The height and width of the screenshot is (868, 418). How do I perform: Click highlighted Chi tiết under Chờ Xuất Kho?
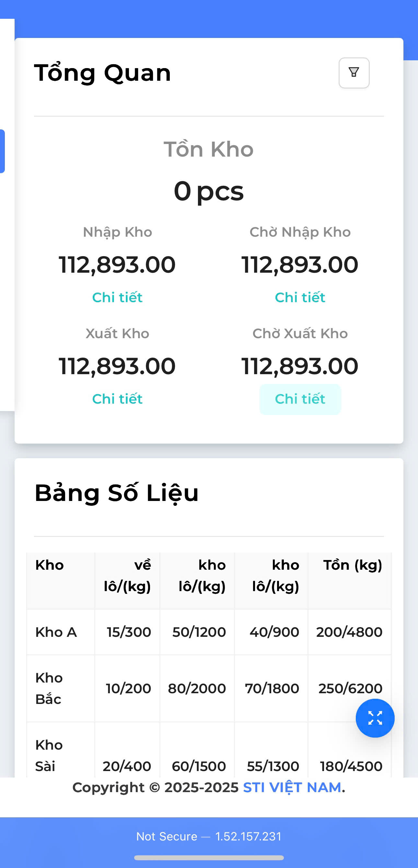click(300, 399)
